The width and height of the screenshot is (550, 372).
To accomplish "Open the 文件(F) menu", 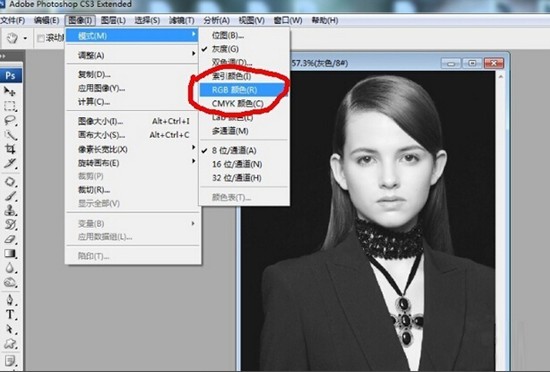I will tap(13, 20).
